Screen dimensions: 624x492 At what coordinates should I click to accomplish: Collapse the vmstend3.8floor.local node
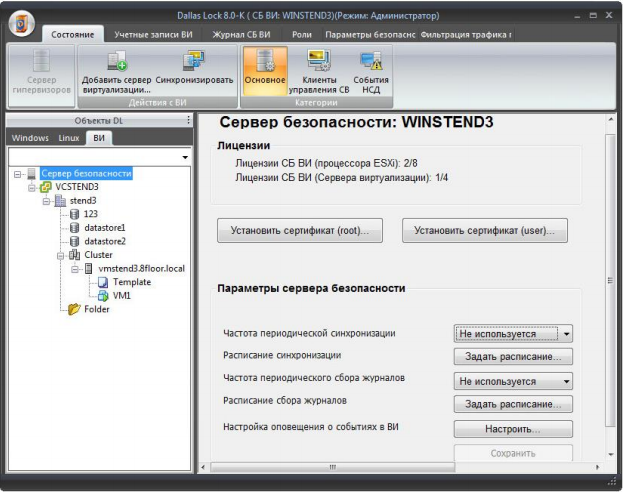(x=74, y=269)
